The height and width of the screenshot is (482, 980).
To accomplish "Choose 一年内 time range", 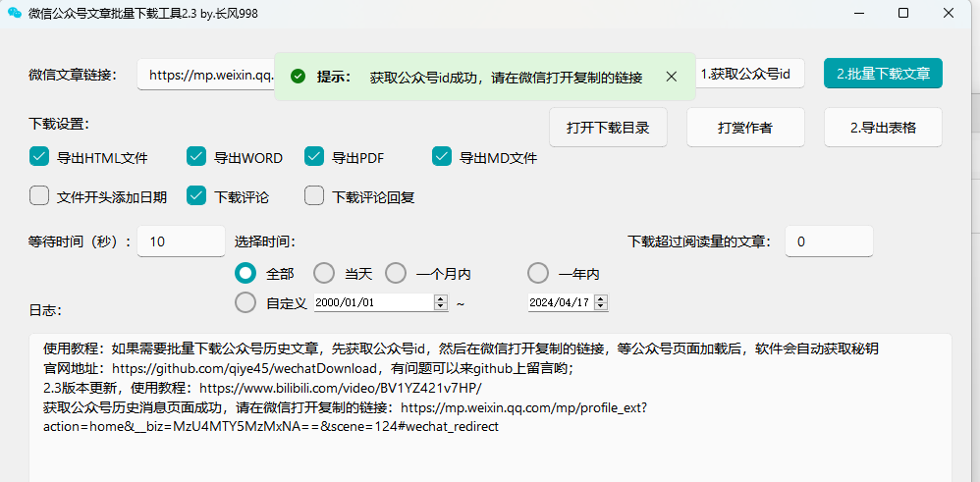I will point(538,273).
